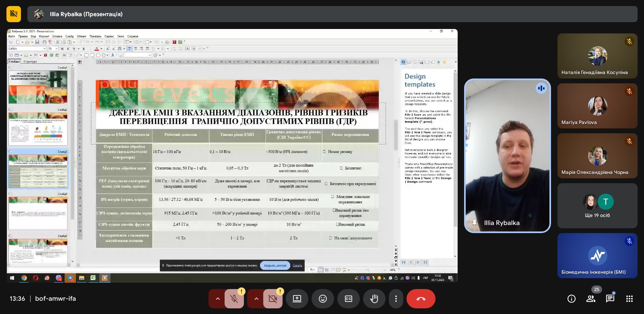Open the Meet chat panel

pos(610,299)
